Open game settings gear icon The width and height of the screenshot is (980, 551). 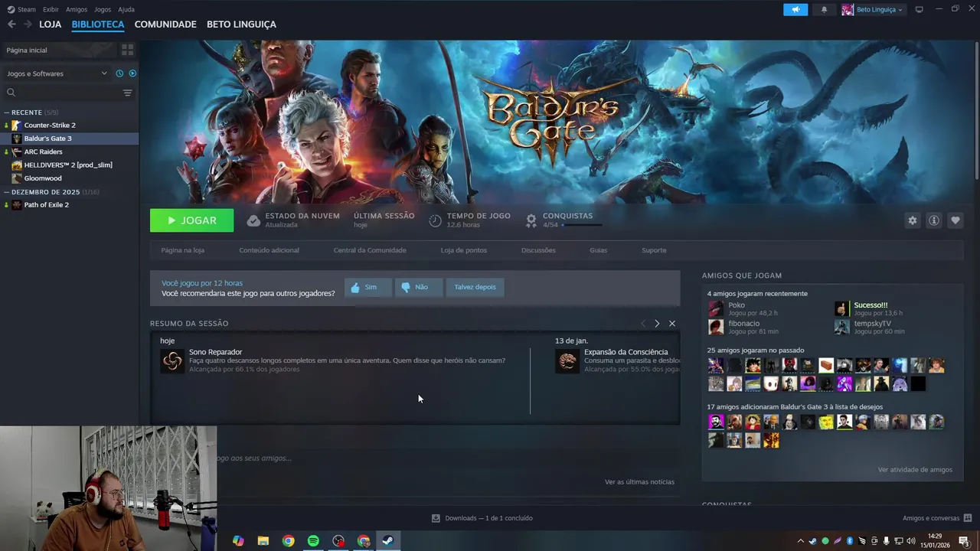click(x=913, y=220)
